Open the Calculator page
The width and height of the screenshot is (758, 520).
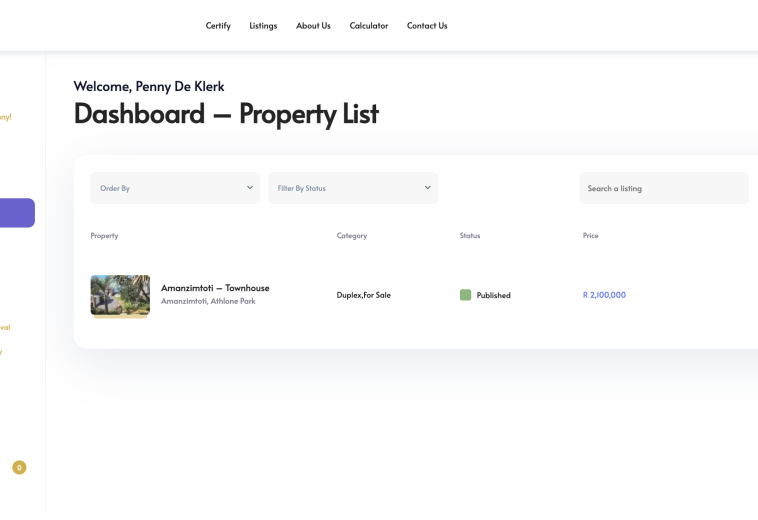[x=369, y=26]
